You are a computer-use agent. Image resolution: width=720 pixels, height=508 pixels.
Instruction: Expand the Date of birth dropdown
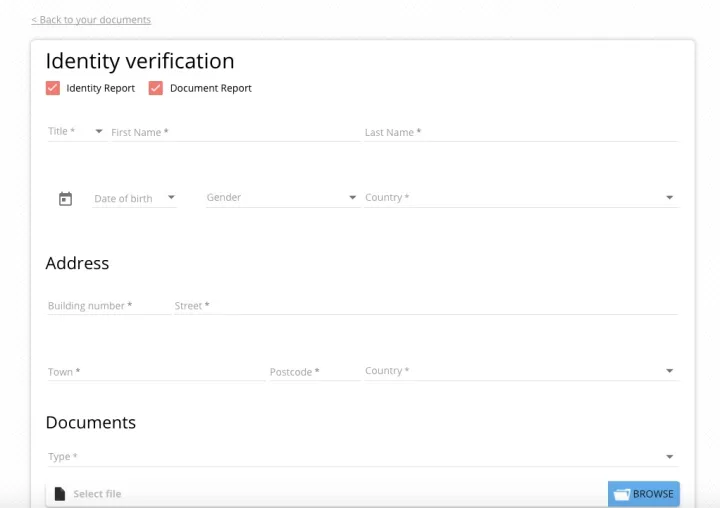[x=134, y=198]
